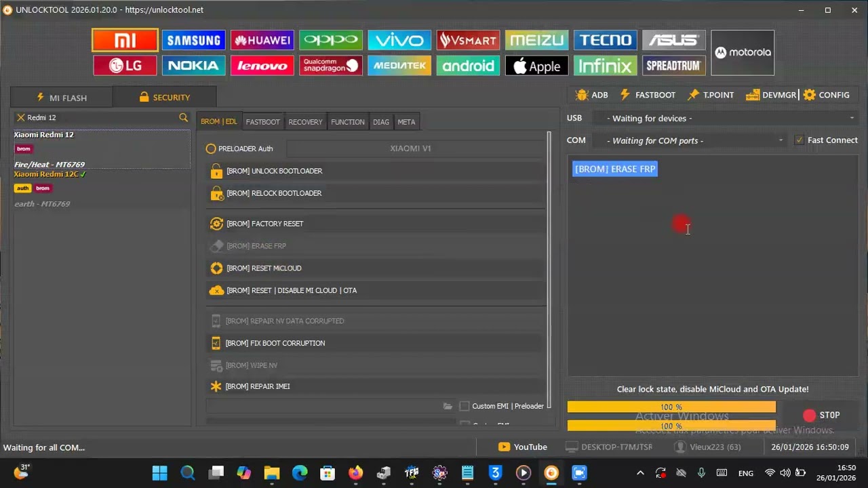Open the Tecno brand section

tap(606, 40)
